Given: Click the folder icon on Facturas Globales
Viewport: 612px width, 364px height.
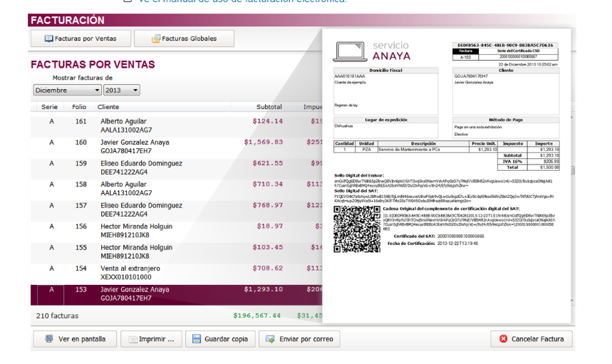Looking at the screenshot, I should click(x=156, y=38).
